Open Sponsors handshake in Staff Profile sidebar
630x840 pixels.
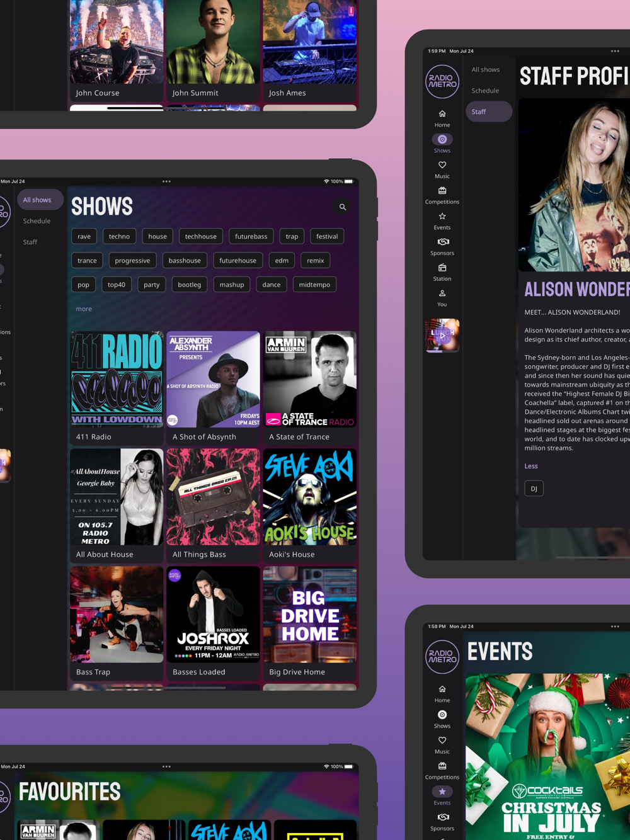pyautogui.click(x=443, y=242)
